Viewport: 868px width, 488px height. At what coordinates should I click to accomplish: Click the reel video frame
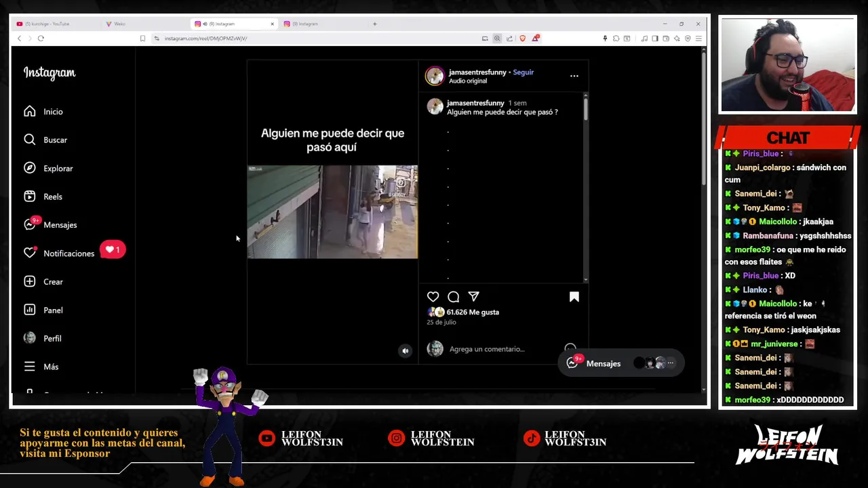pos(332,211)
